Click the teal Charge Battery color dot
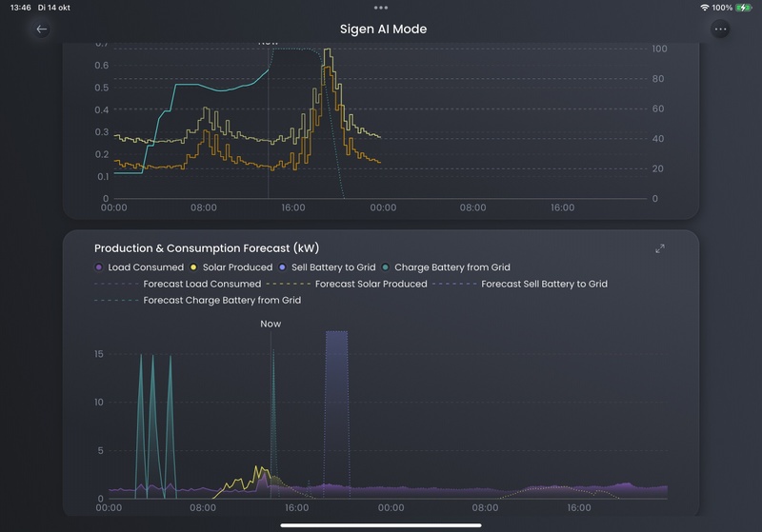Viewport: 762px width, 532px height. click(x=386, y=267)
